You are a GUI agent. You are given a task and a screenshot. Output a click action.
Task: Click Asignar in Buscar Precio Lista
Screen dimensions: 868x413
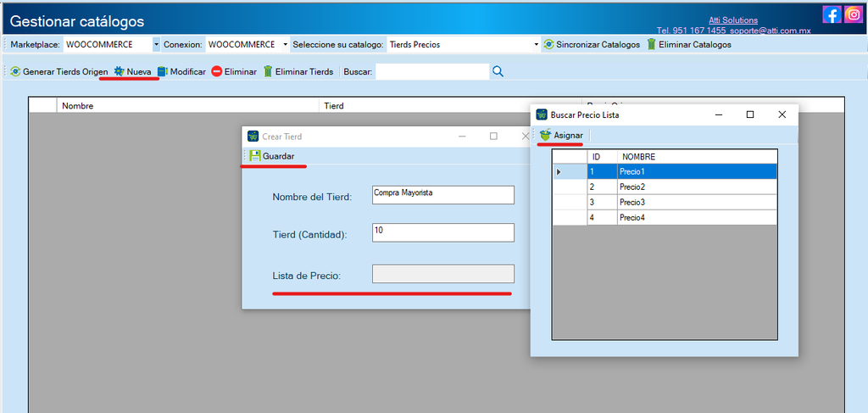tap(561, 135)
